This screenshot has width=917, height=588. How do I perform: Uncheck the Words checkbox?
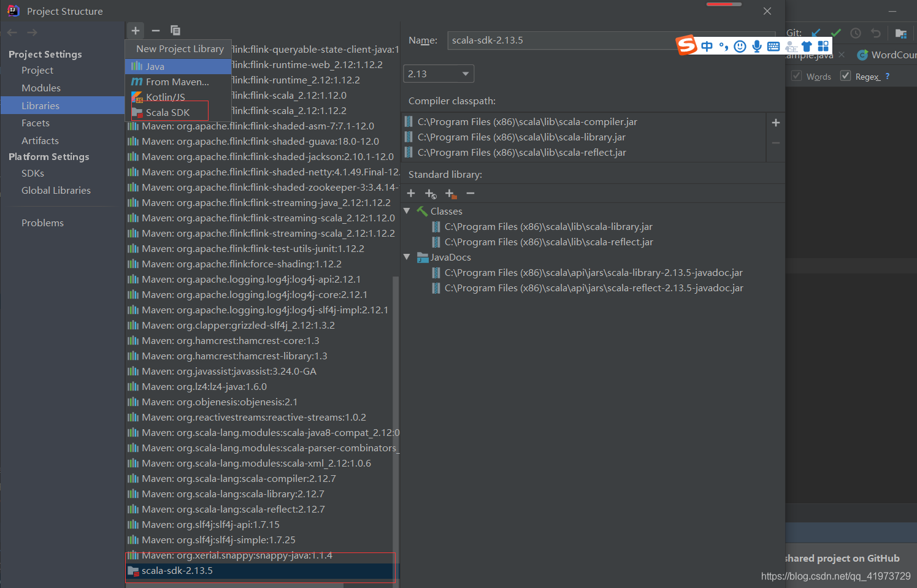[796, 75]
